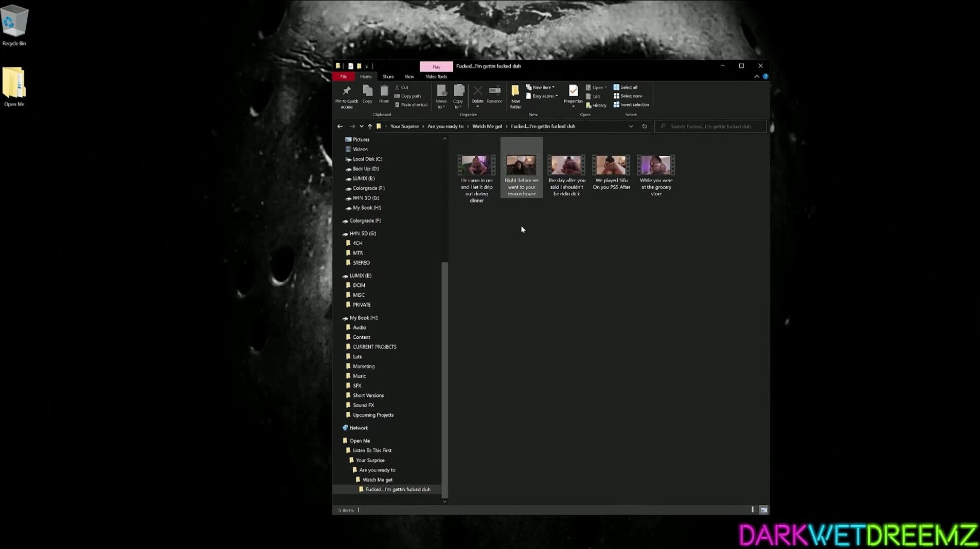Select CURRENT PROJECTS folder in navigation tree
This screenshot has width=980, height=549.
pos(374,347)
